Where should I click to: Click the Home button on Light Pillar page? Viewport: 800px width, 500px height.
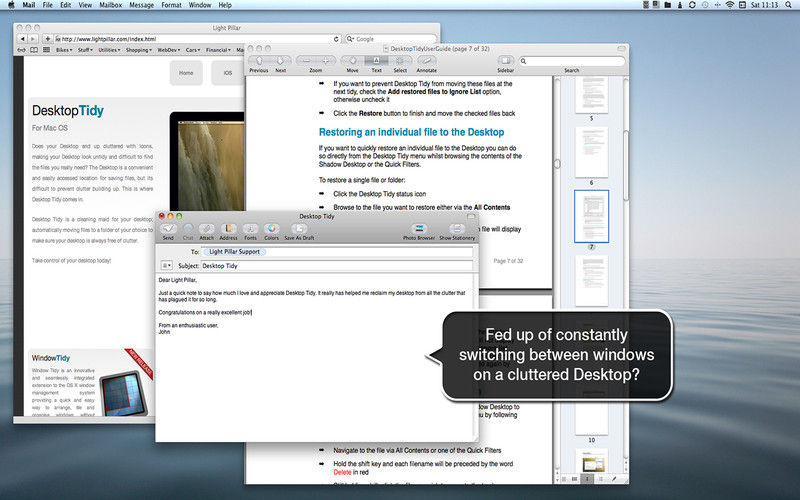186,73
